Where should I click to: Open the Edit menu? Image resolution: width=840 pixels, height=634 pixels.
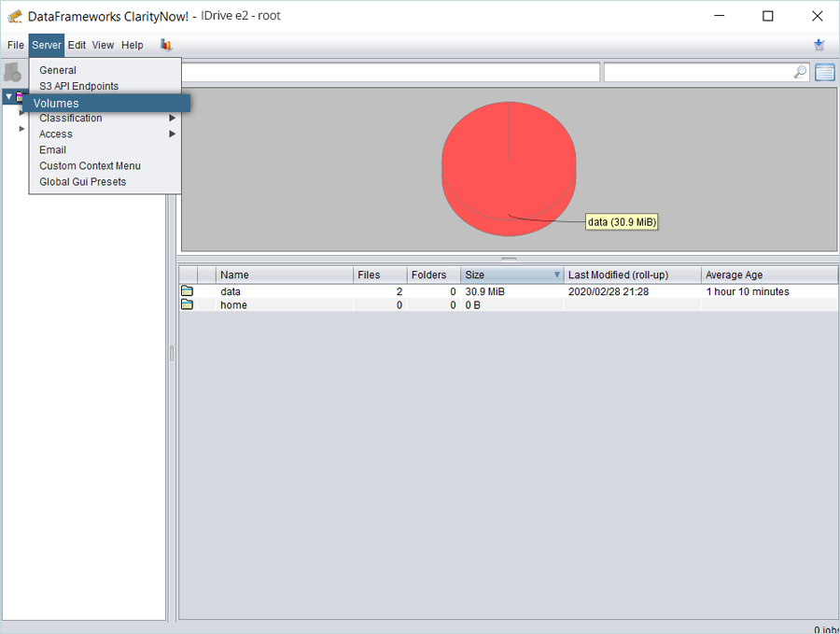[x=77, y=45]
